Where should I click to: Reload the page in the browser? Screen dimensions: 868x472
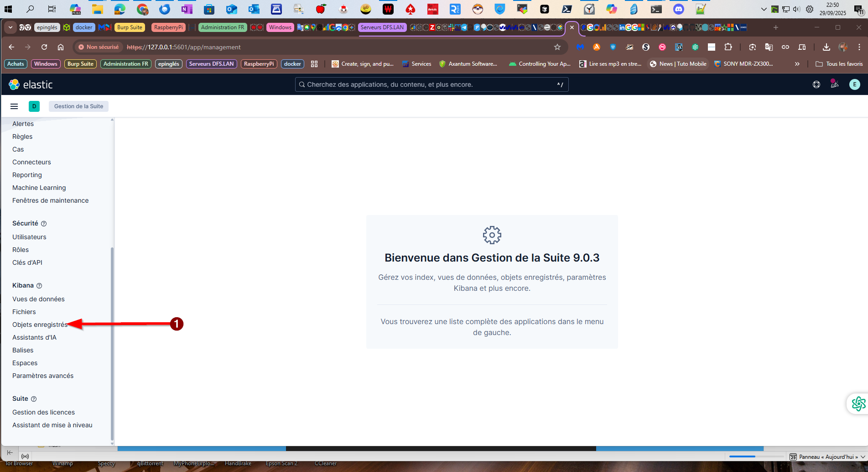(44, 47)
